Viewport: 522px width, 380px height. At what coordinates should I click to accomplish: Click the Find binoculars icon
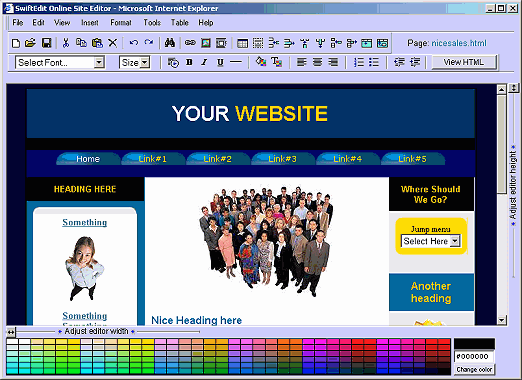[x=170, y=43]
